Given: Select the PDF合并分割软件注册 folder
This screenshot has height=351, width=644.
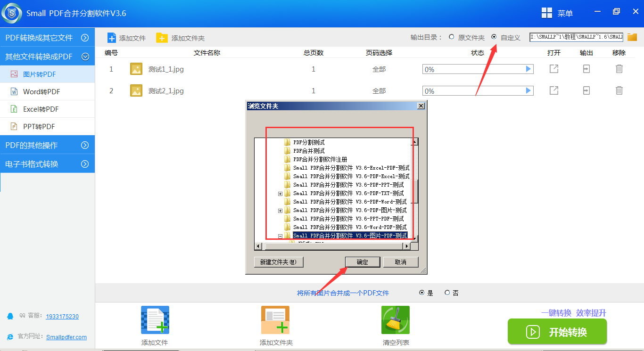Looking at the screenshot, I should tap(320, 159).
